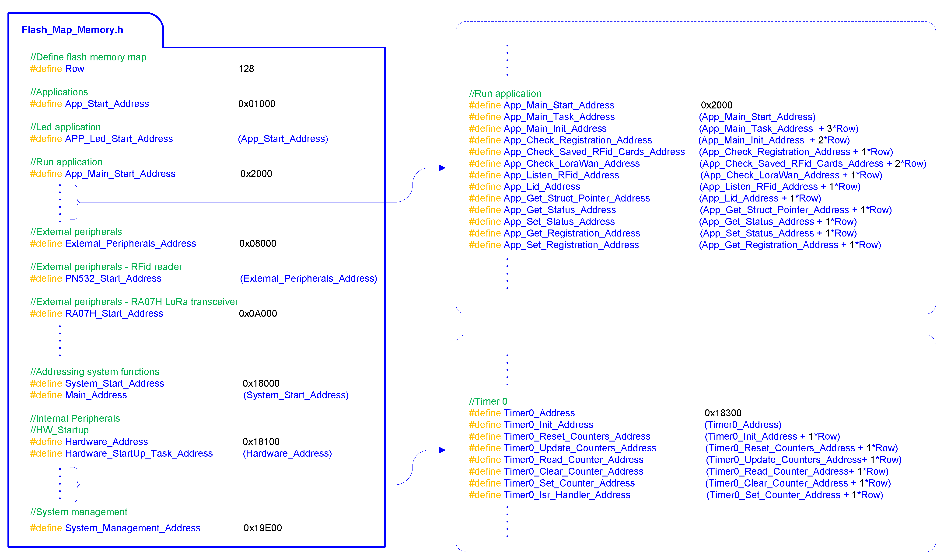Select App_Start_Address define name

click(x=107, y=104)
